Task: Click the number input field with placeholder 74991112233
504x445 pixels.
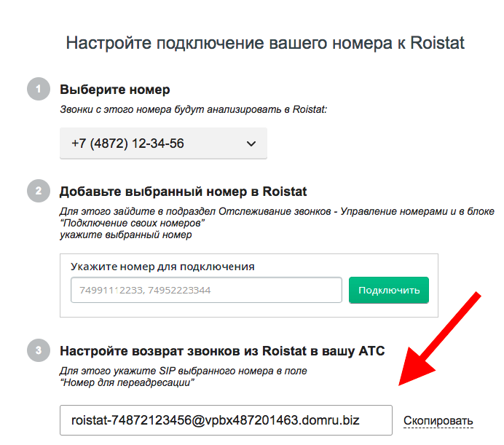Action: pyautogui.click(x=206, y=290)
